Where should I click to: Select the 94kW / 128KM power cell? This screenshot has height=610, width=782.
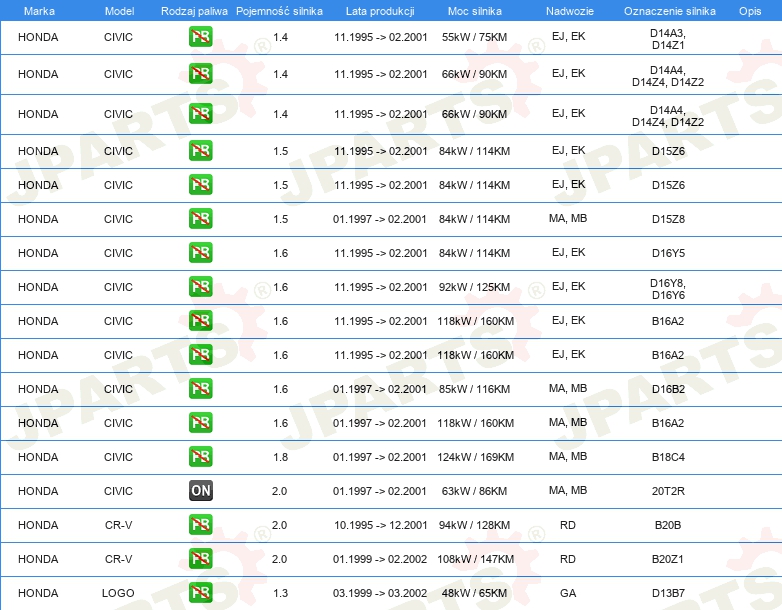474,525
